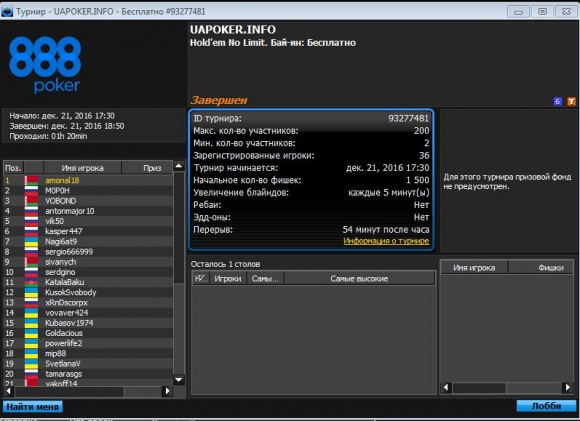Open the 'Лобби' button
Image resolution: width=580 pixels, height=421 pixels.
click(x=546, y=406)
